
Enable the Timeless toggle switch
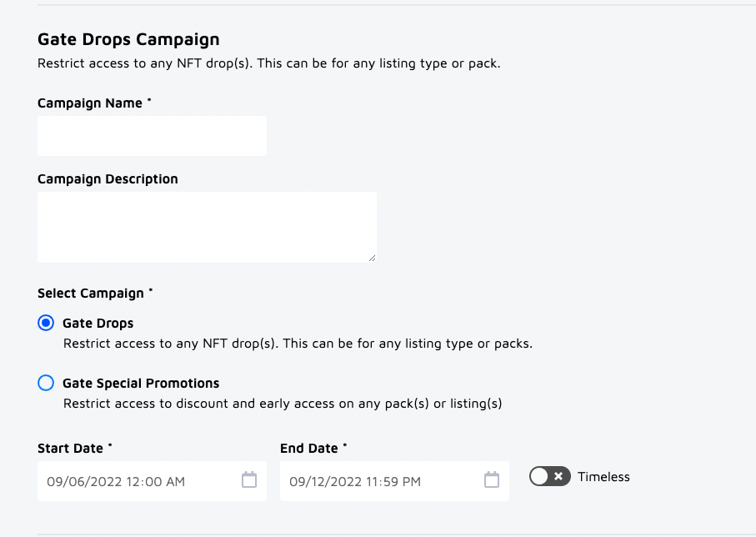(549, 476)
